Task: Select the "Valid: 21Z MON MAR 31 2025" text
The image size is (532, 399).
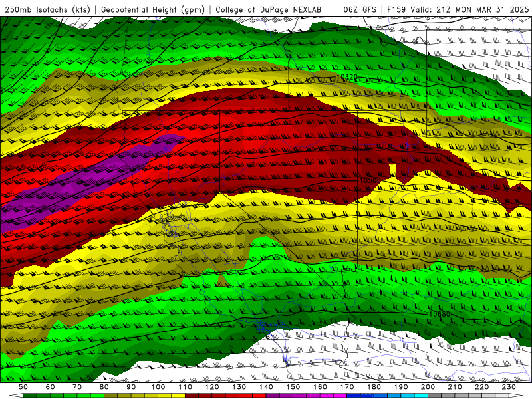Action: [469, 9]
